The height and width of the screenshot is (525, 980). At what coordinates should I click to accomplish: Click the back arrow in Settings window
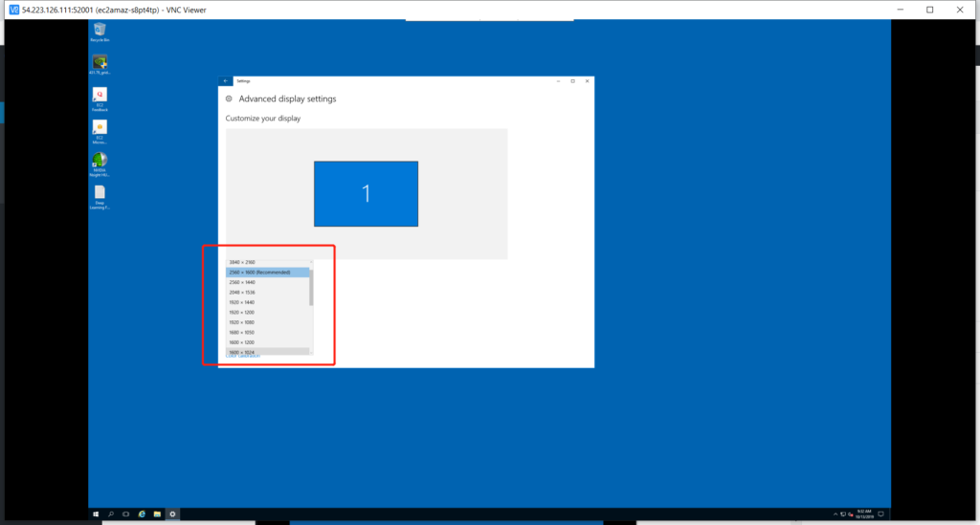point(225,81)
